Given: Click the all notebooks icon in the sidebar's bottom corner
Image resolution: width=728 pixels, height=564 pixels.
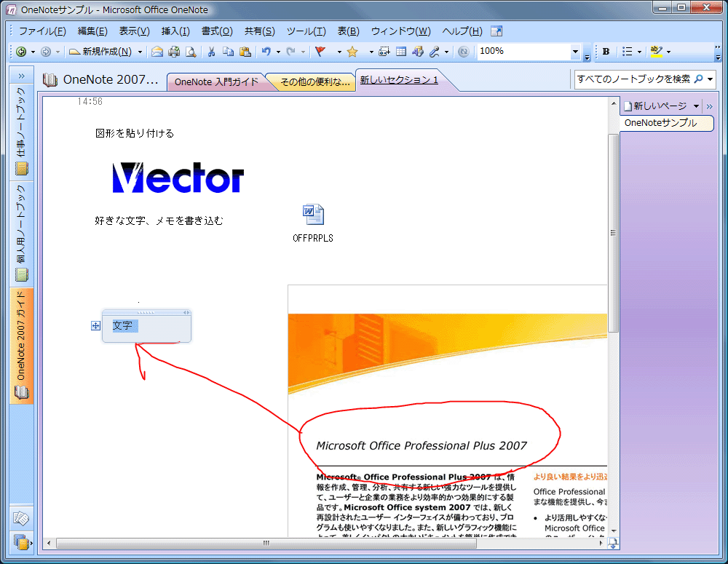Looking at the screenshot, I should (x=21, y=541).
